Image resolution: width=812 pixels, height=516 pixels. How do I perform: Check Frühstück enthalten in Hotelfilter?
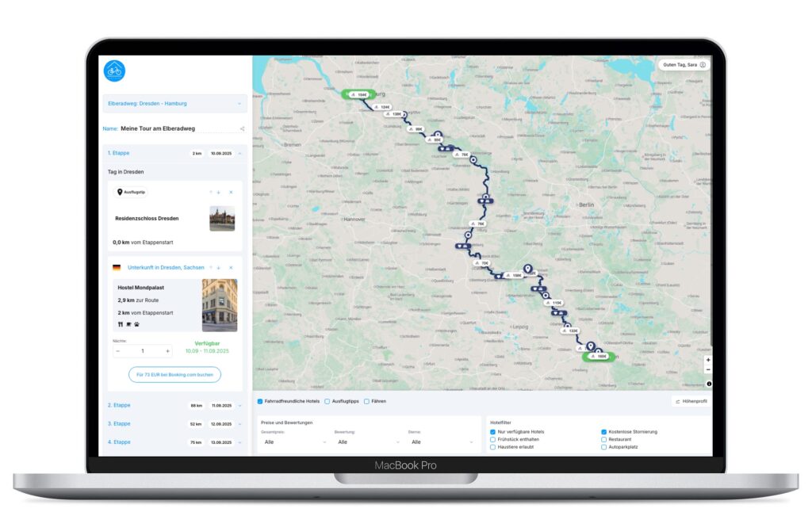click(x=492, y=438)
